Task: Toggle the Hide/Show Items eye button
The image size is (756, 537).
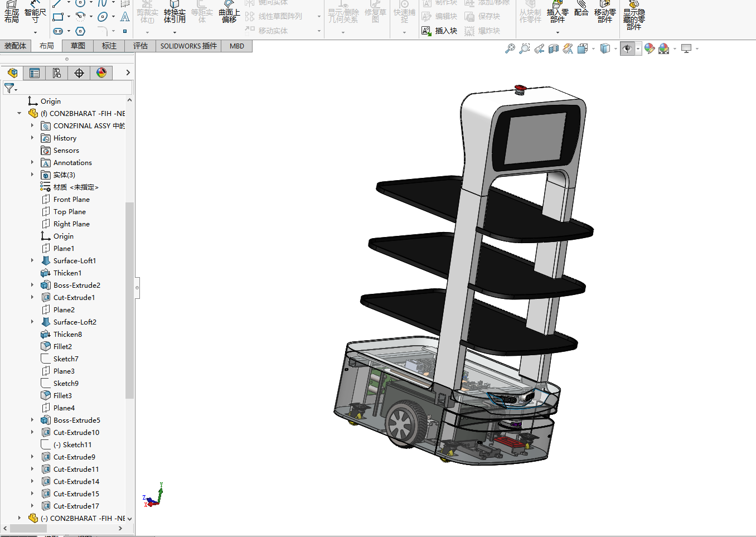Action: pos(627,49)
